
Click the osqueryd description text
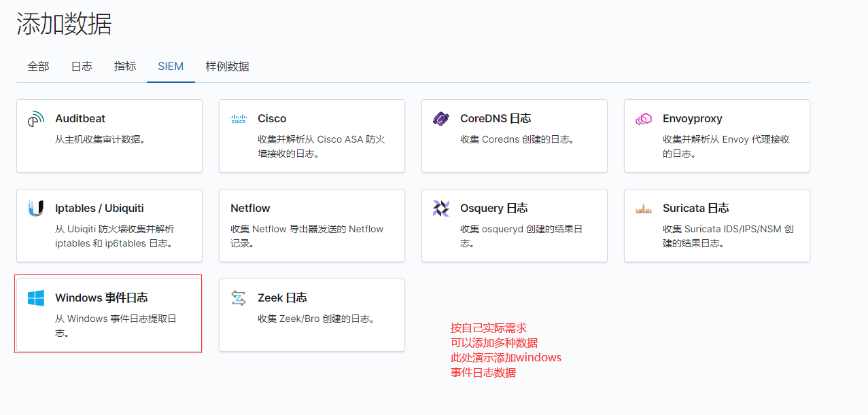(x=521, y=236)
